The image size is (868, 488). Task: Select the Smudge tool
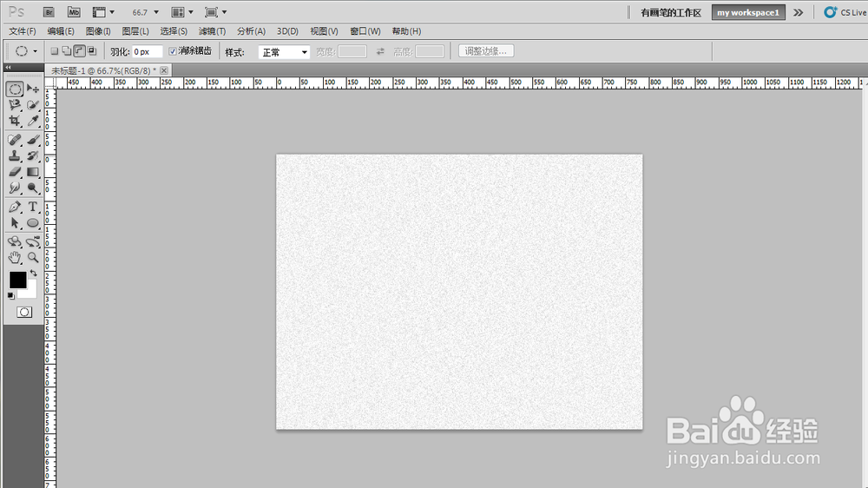point(15,188)
